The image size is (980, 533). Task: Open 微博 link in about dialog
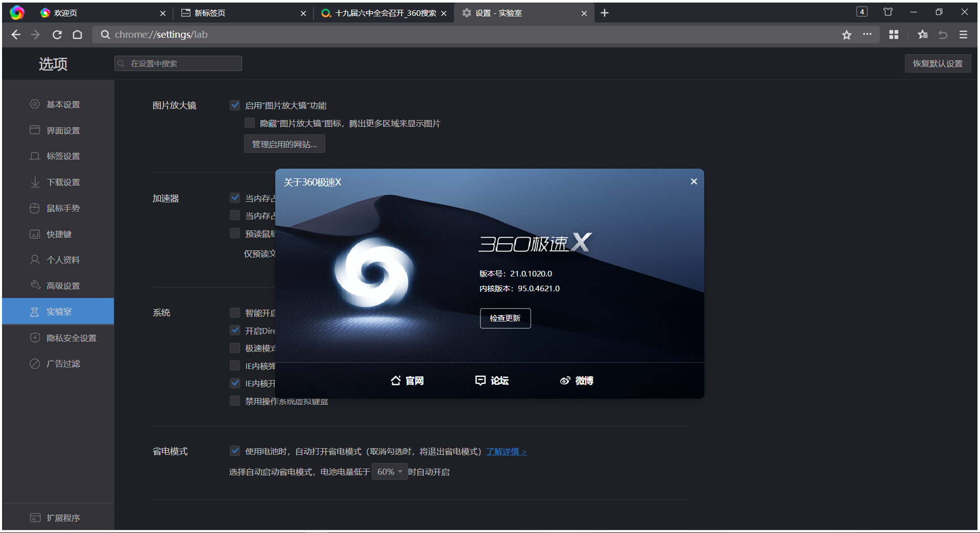click(577, 381)
